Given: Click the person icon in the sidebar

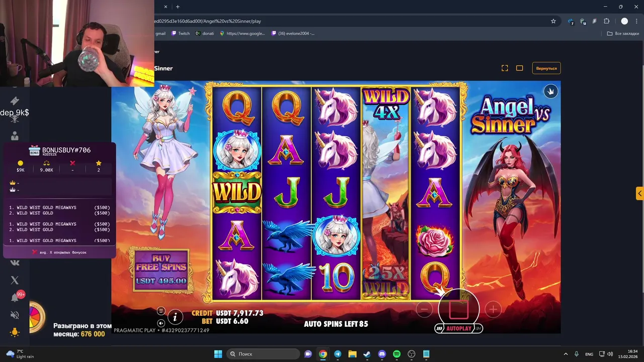Looking at the screenshot, I should click(x=15, y=136).
